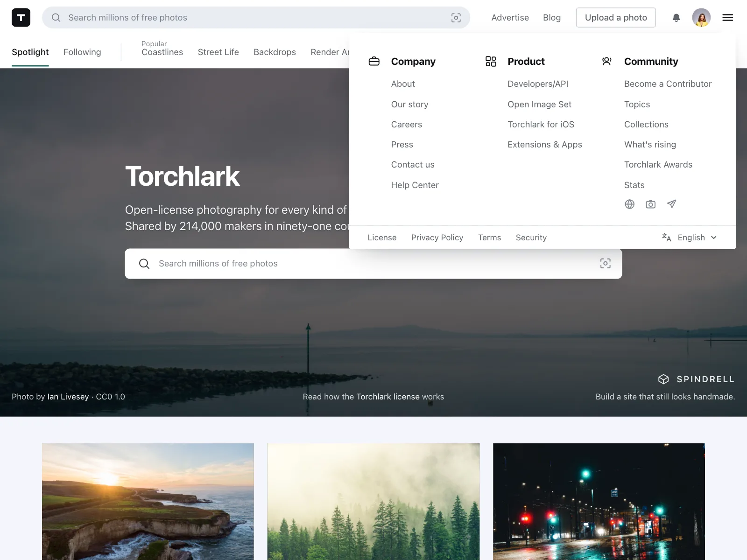Click the people icon beside Community
Image resolution: width=747 pixels, height=560 pixels.
pyautogui.click(x=607, y=61)
